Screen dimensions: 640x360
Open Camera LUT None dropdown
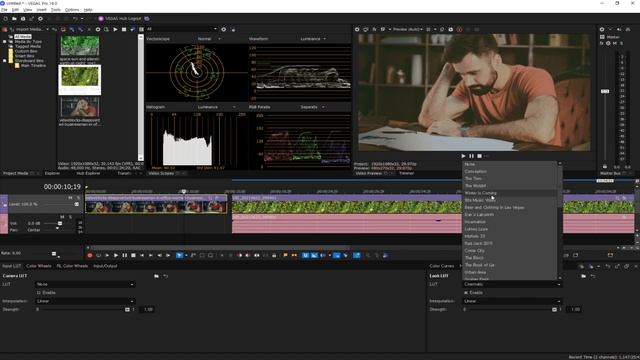[x=84, y=284]
